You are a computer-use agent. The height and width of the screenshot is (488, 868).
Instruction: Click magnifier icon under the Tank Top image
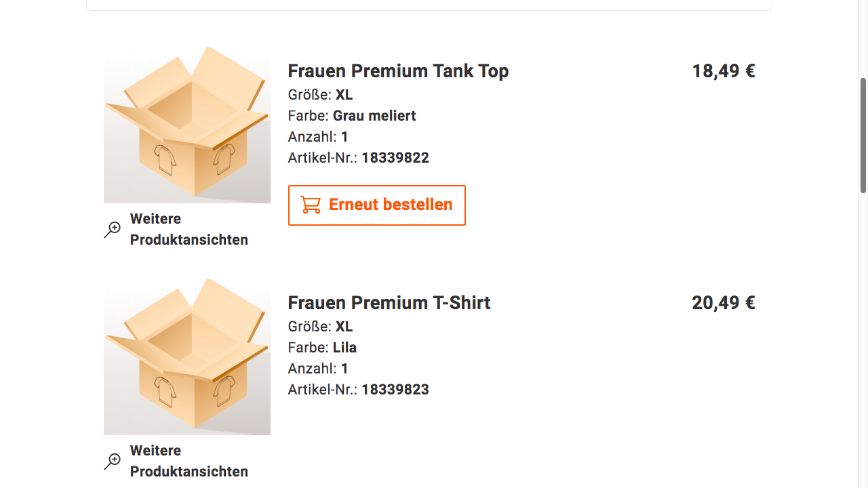tap(112, 230)
